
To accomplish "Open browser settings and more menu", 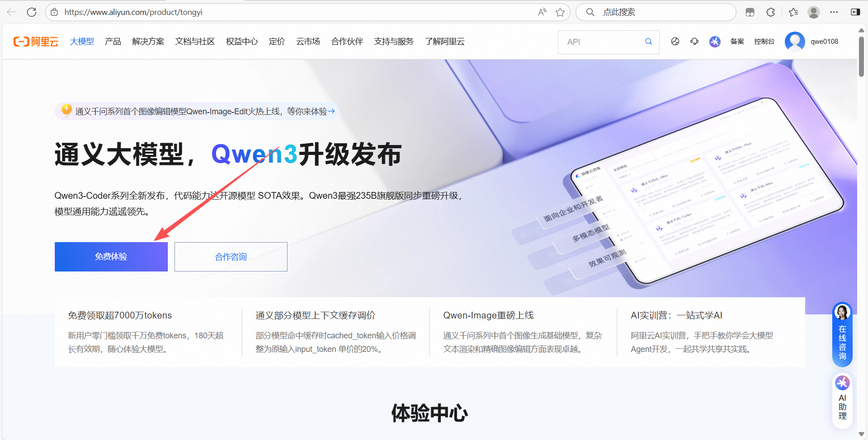I will pyautogui.click(x=834, y=12).
